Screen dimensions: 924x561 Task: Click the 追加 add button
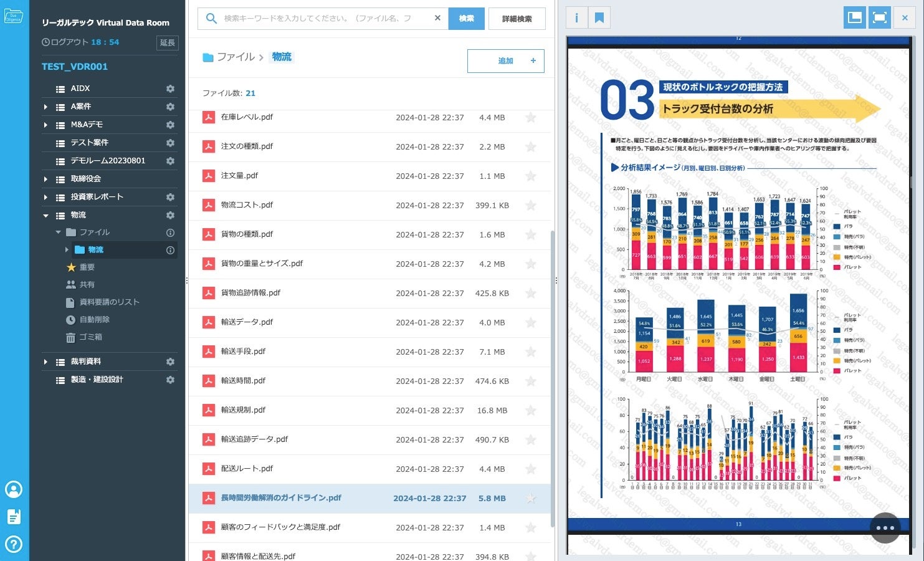(x=506, y=61)
